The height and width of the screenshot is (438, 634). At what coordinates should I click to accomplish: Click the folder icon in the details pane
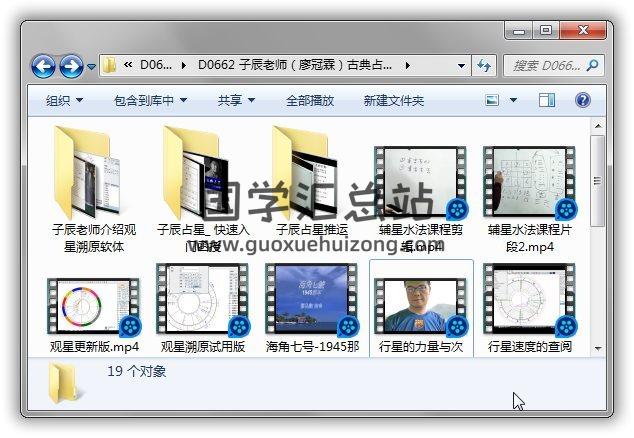(x=65, y=383)
